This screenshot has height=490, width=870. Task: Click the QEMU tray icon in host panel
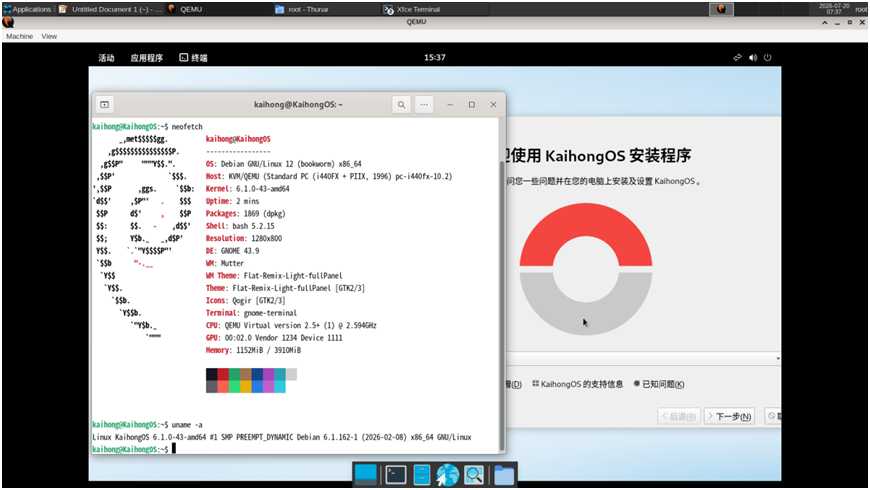coord(721,9)
